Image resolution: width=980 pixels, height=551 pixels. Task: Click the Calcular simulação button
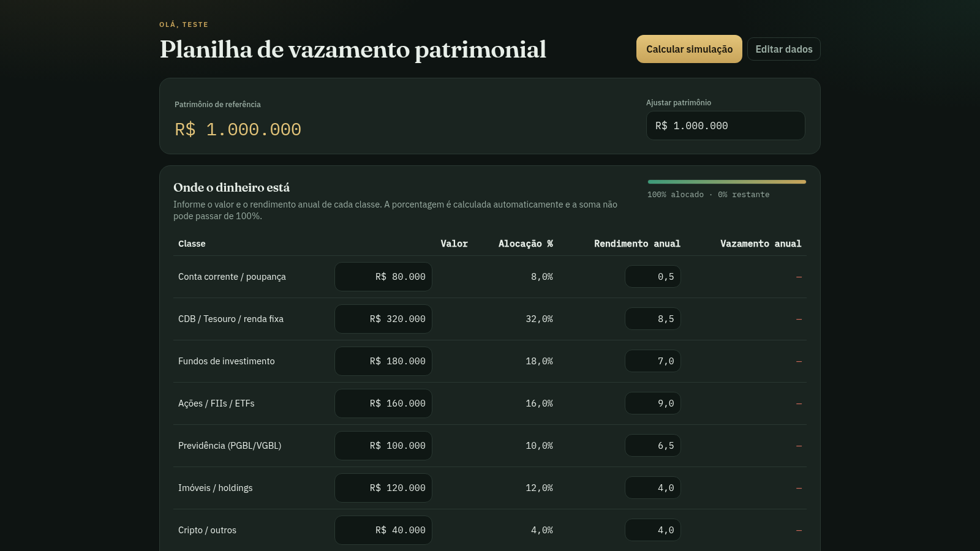coord(689,49)
